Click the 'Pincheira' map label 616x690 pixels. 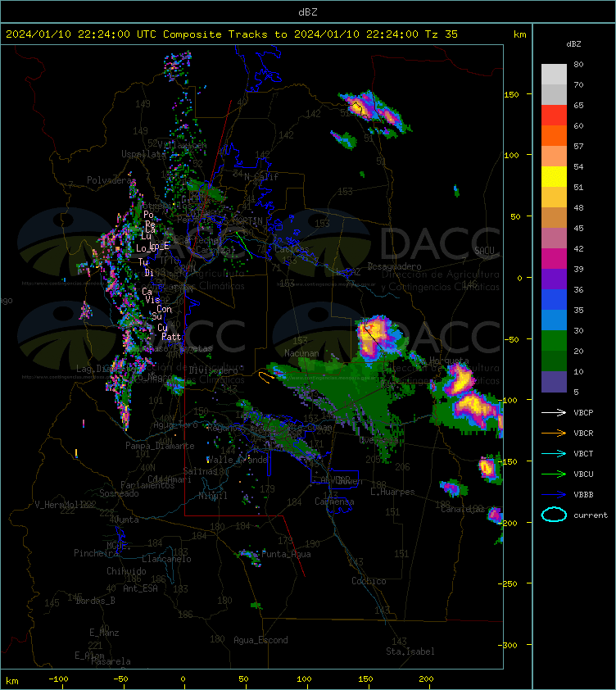pos(96,552)
